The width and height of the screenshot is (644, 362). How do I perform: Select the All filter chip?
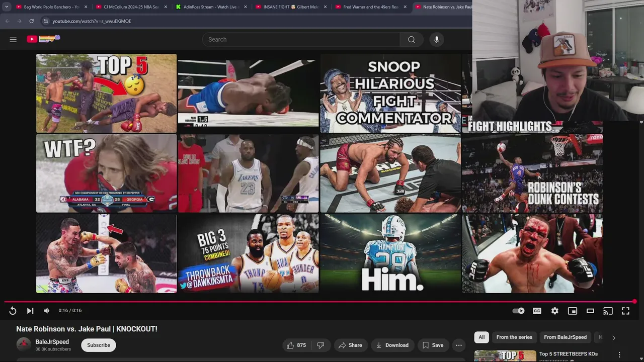[481, 337]
